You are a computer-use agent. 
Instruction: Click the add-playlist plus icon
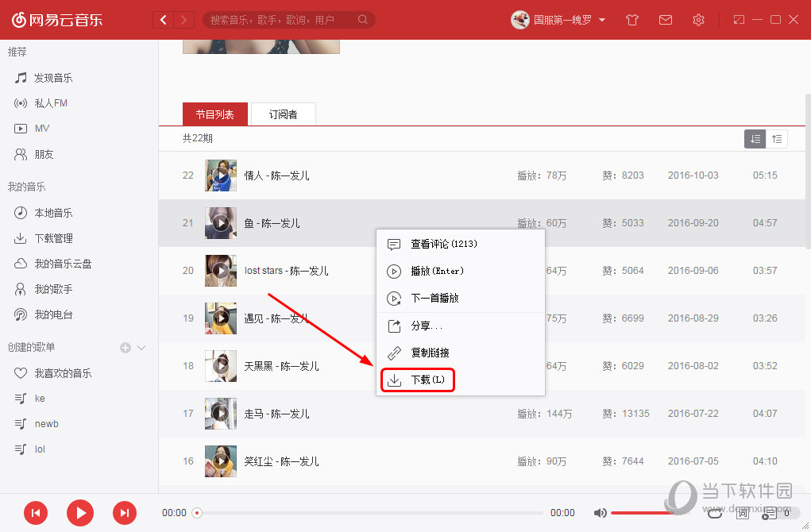coord(125,348)
